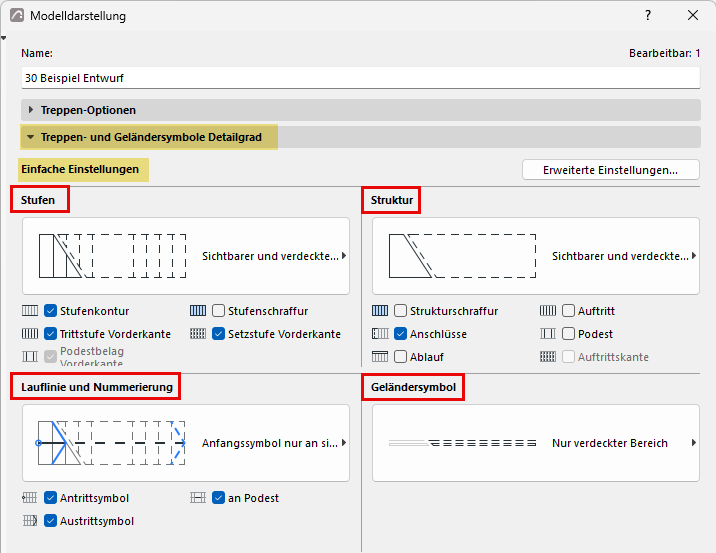
Task: Disable the an Podest checkbox
Action: 218,498
